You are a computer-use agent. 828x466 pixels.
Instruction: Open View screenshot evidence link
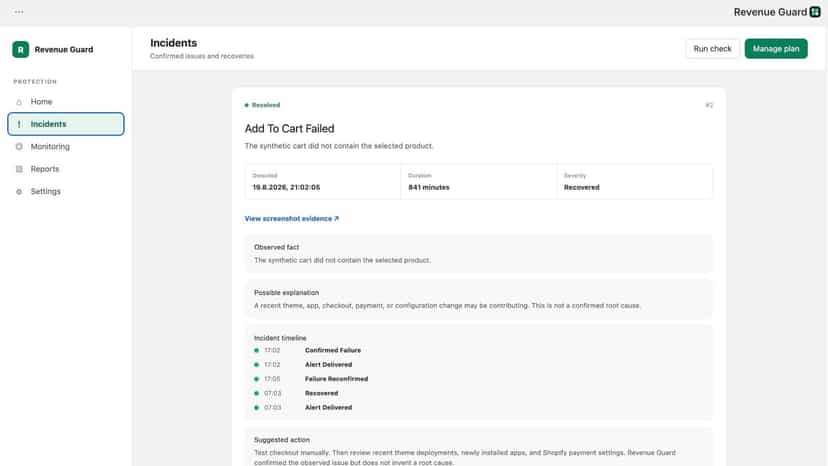291,218
